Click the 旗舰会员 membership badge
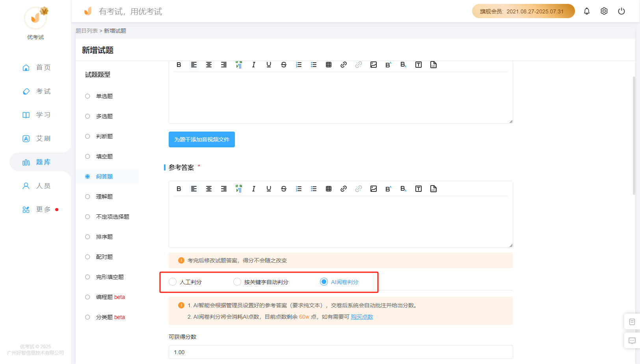 click(x=523, y=11)
